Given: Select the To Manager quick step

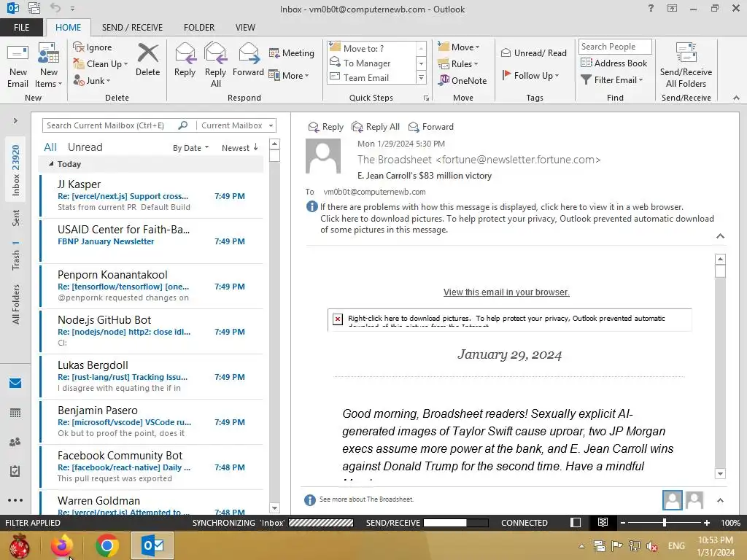Looking at the screenshot, I should 371,63.
